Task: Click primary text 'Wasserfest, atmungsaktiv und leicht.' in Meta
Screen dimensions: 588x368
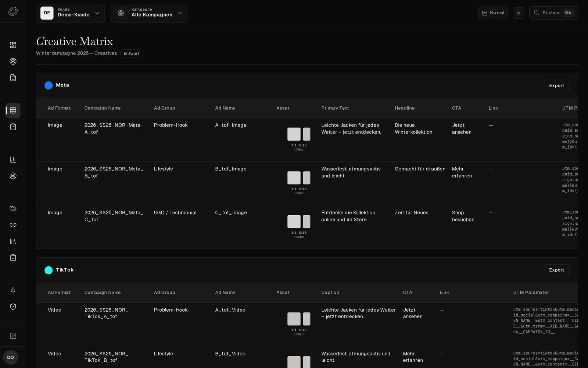Action: coord(351,172)
